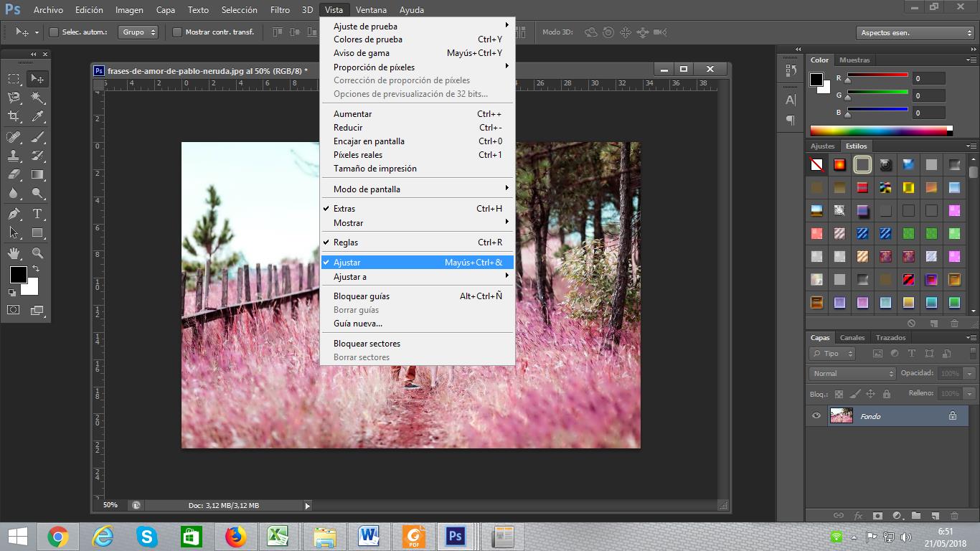
Task: Click the foreground color swatch in toolbox
Action: (17, 274)
